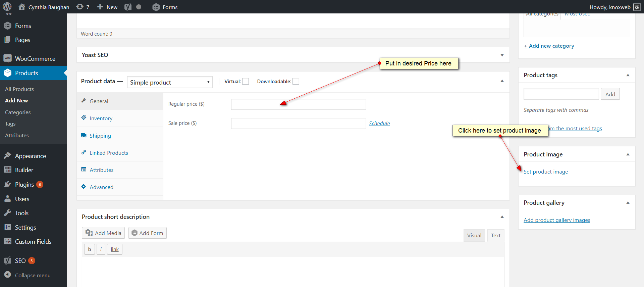Collapse the Product tags panel
Screen dimensions: 644x287
pos(628,75)
